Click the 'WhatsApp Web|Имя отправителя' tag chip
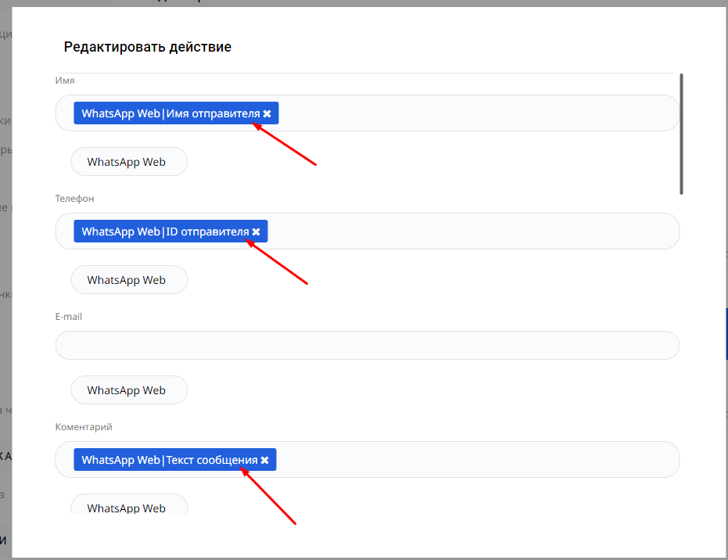This screenshot has height=560, width=728. pyautogui.click(x=170, y=114)
